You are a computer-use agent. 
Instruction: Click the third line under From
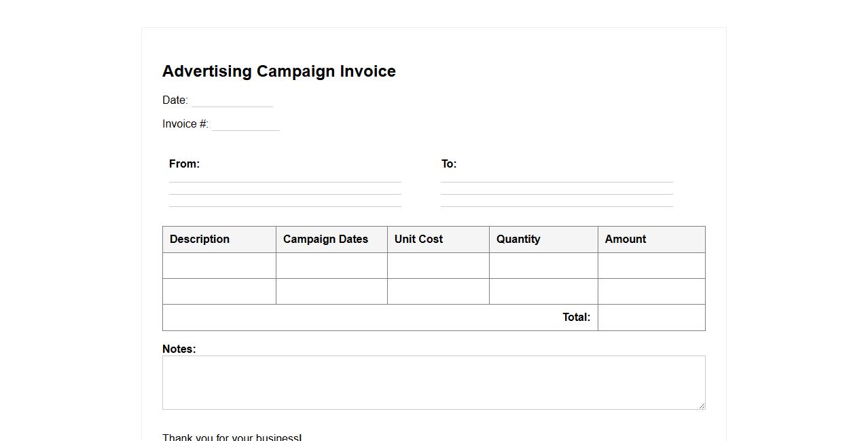285,202
